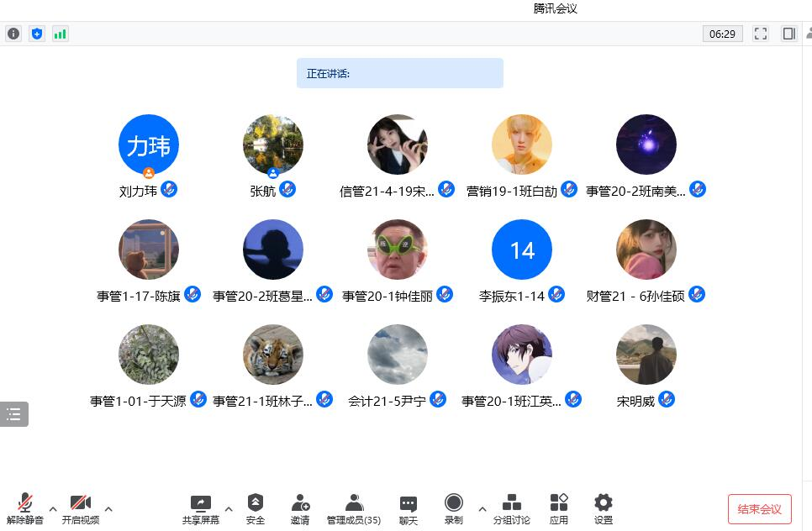Turn on camera with 开启视频
Image resolution: width=812 pixels, height=531 pixels.
tap(81, 509)
